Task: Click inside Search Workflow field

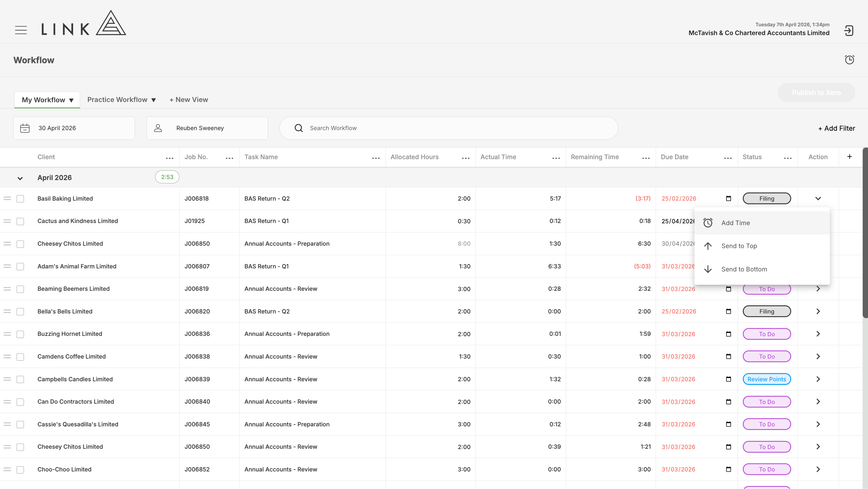Action: coord(449,128)
